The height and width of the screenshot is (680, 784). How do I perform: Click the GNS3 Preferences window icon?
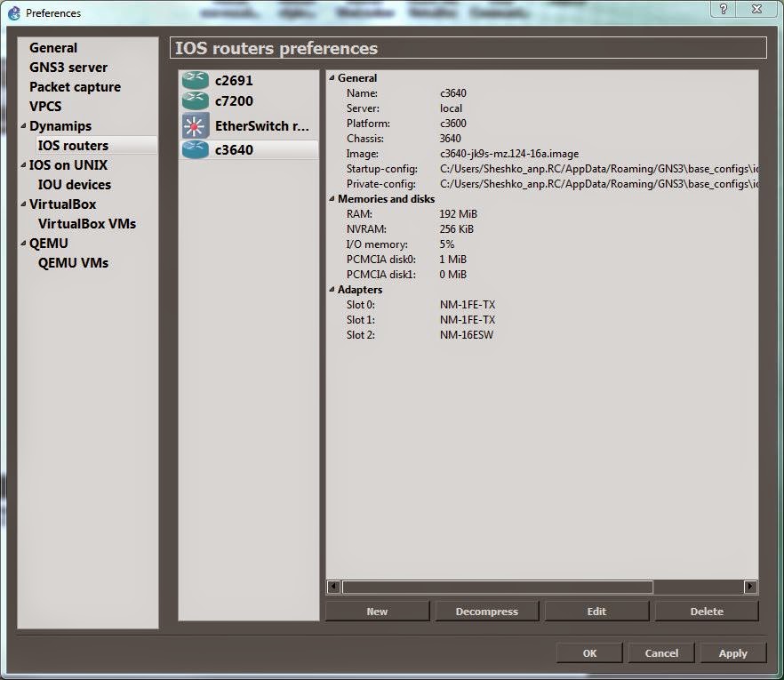click(x=14, y=13)
